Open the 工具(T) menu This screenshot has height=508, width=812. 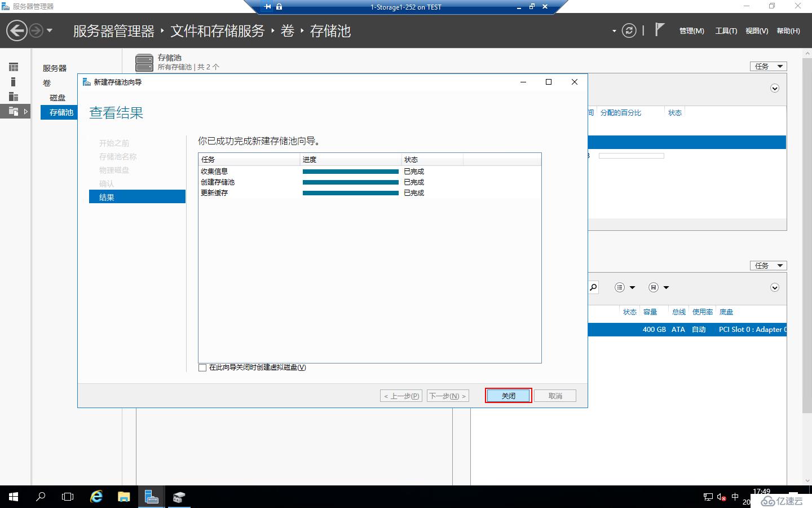coord(726,31)
